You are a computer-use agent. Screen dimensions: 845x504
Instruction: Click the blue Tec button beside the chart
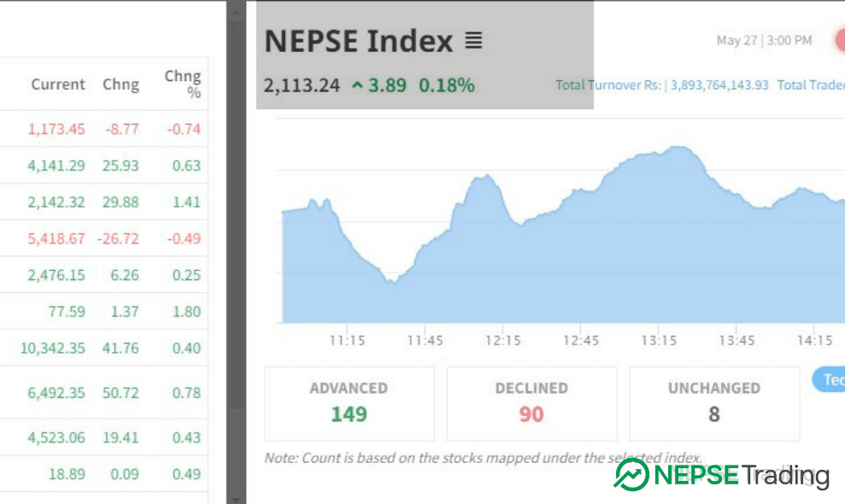point(830,379)
